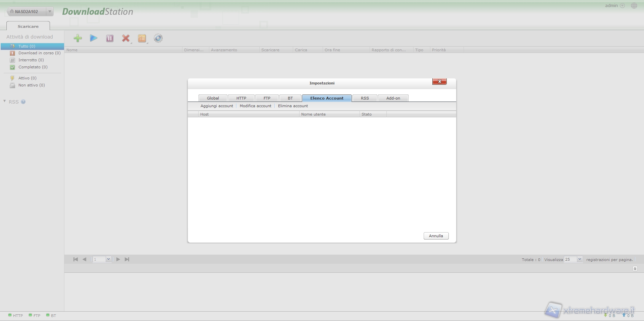Select Download in corso filter
This screenshot has width=644, height=321.
[x=39, y=53]
